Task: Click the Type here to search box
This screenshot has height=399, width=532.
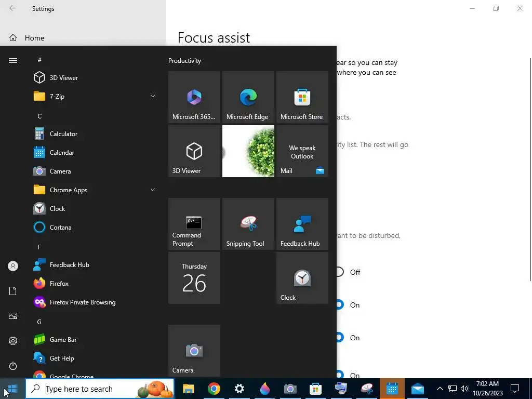Action: tap(100, 389)
